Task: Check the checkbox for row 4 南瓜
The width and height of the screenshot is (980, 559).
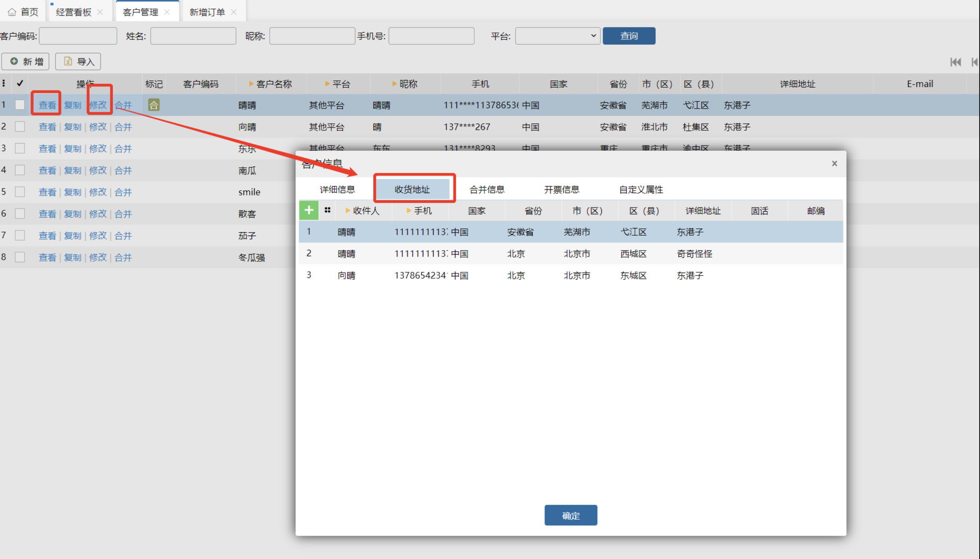Action: point(20,170)
